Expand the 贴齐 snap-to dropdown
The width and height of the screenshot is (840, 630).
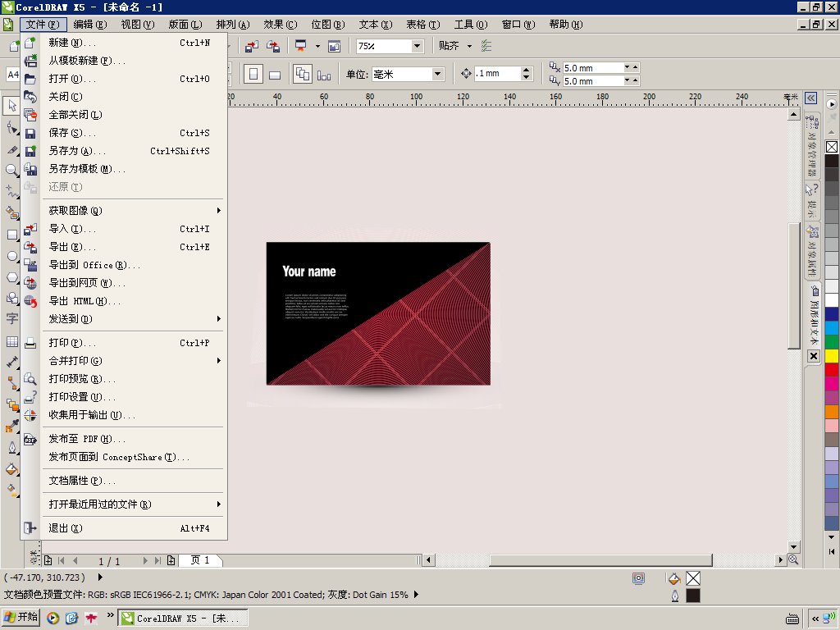pos(469,47)
